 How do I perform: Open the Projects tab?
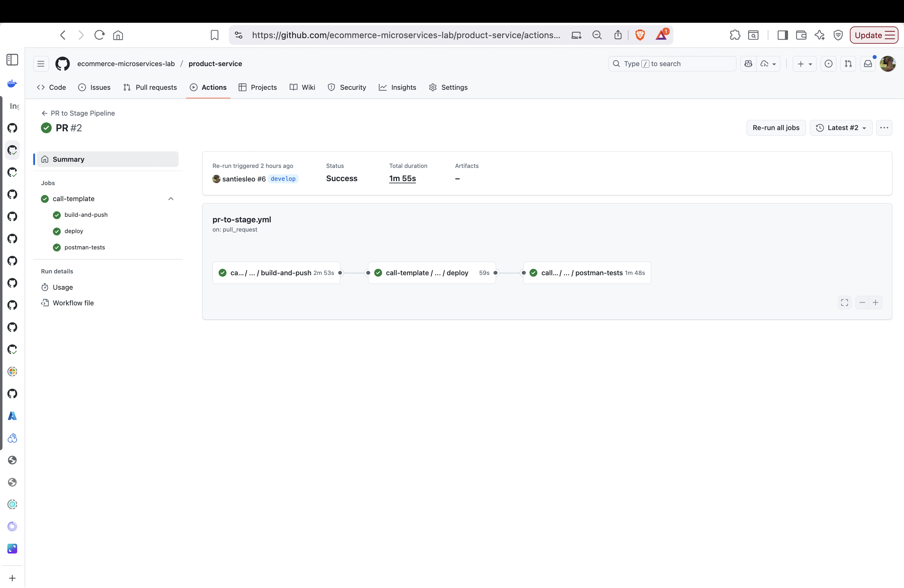click(258, 87)
